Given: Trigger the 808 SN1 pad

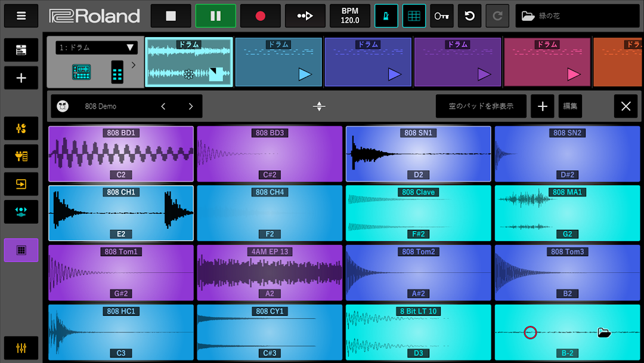Looking at the screenshot, I should 419,154.
